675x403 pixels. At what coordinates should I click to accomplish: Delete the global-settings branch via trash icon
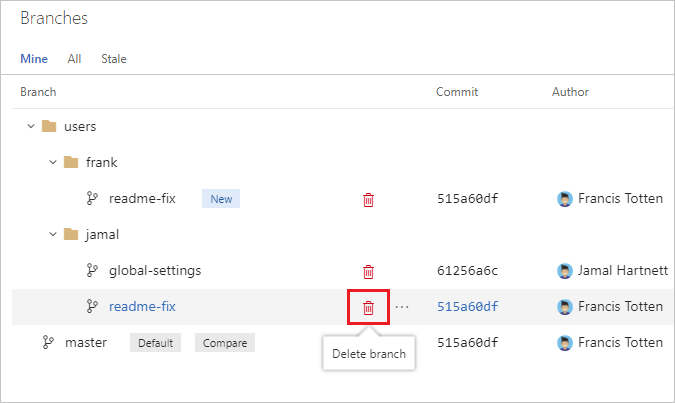[x=368, y=272]
